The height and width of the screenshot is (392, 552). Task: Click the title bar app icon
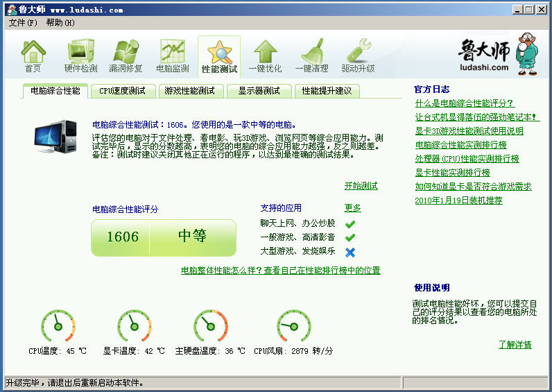(x=12, y=10)
